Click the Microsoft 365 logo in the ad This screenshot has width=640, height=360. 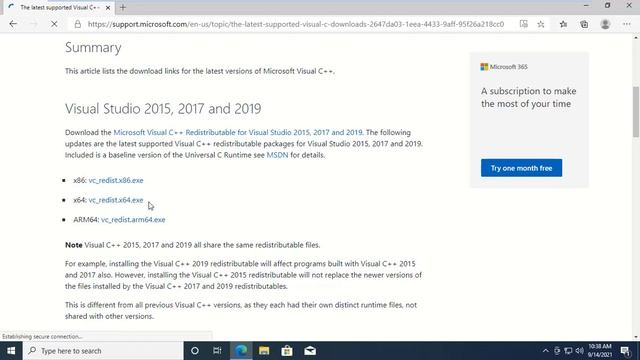(x=504, y=67)
